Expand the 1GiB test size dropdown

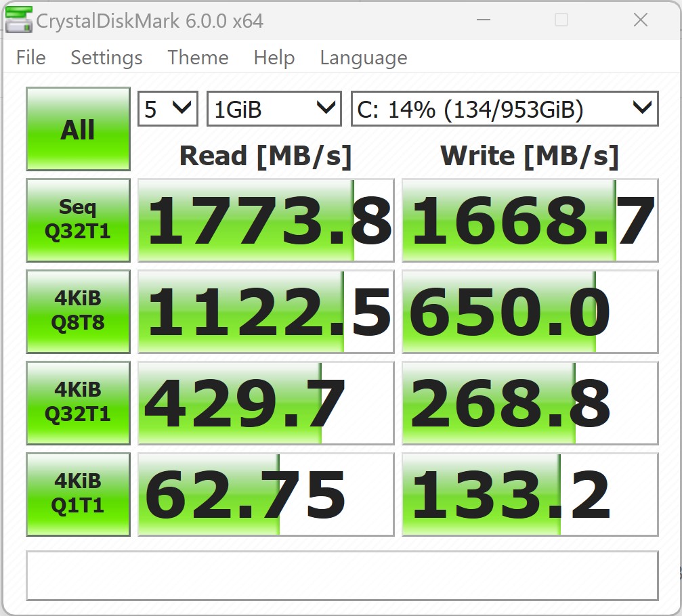[274, 109]
